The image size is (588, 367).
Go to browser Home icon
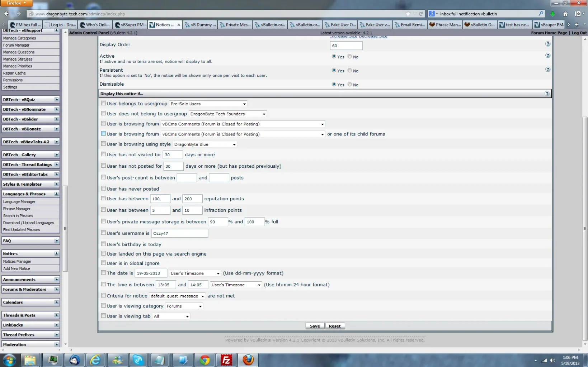coord(565,14)
